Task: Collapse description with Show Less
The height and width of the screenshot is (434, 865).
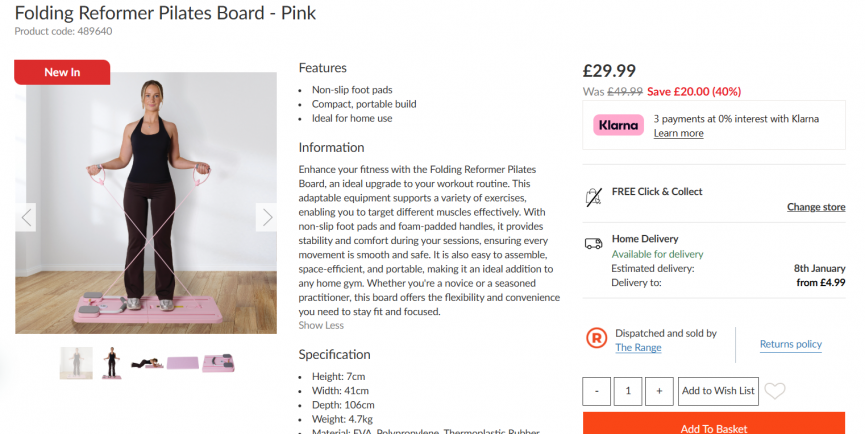Action: (x=321, y=325)
